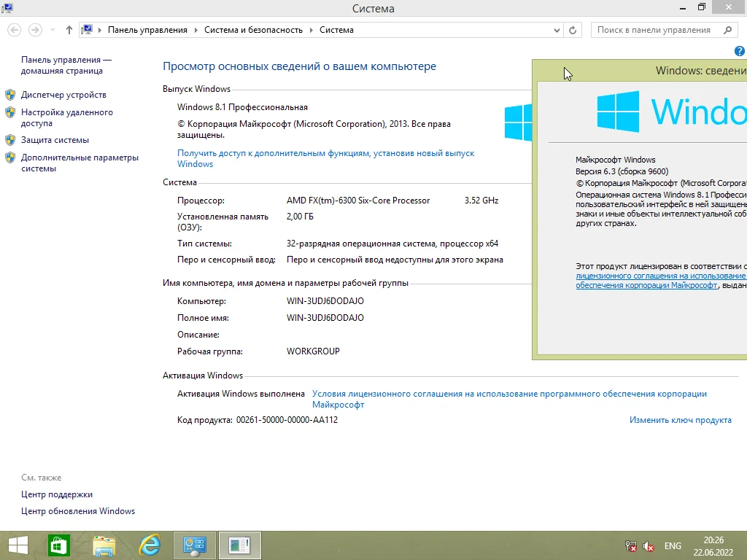
Task: Open Центр поддержки link
Action: [x=57, y=494]
